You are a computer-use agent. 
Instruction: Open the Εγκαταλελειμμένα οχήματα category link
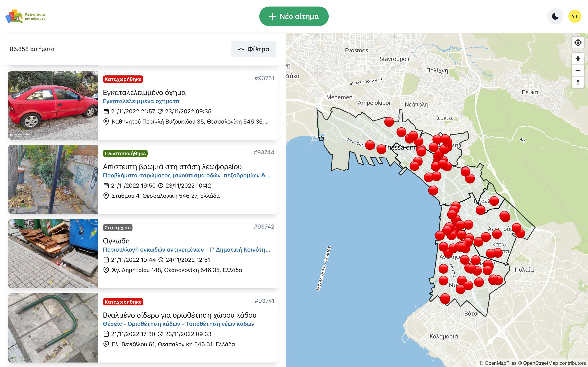click(141, 101)
